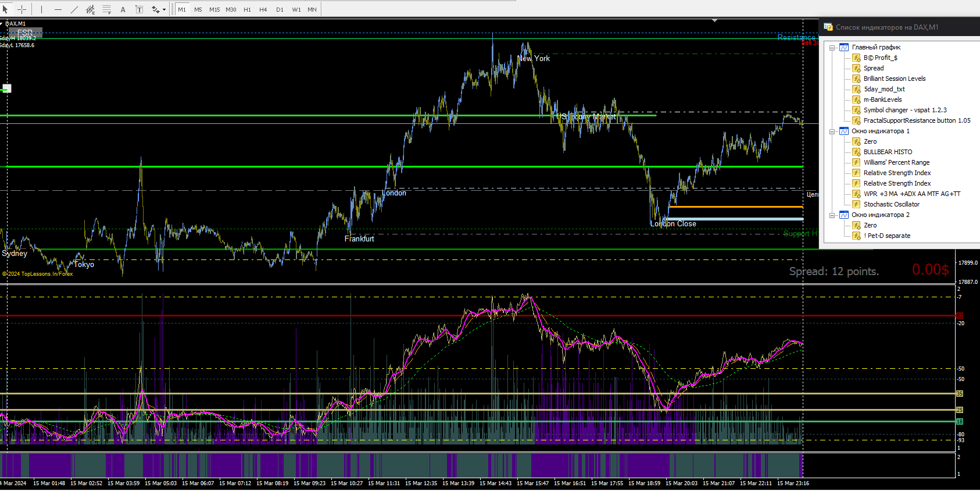Screen dimensions: 980x491
Task: Select the ! Pet-D separate indicator row
Action: [881, 236]
